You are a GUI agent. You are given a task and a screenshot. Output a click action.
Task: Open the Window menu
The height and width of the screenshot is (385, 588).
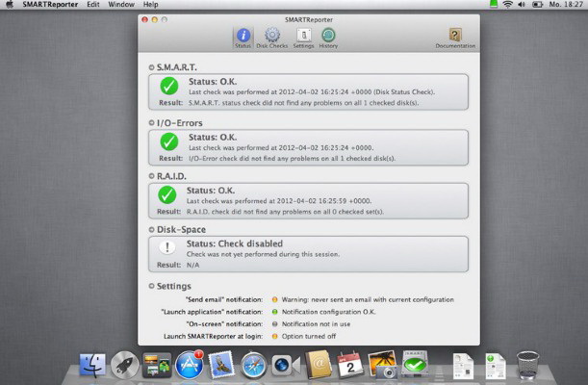pos(121,5)
